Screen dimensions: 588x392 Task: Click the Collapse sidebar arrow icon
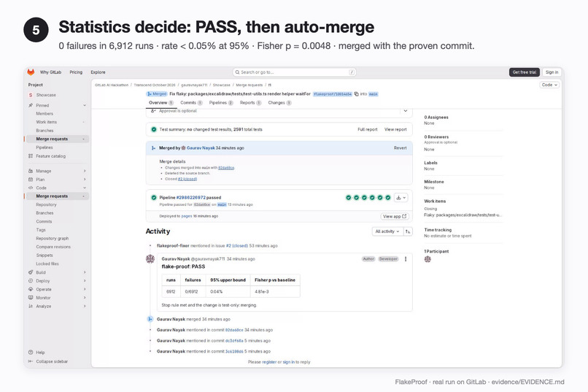[31, 361]
